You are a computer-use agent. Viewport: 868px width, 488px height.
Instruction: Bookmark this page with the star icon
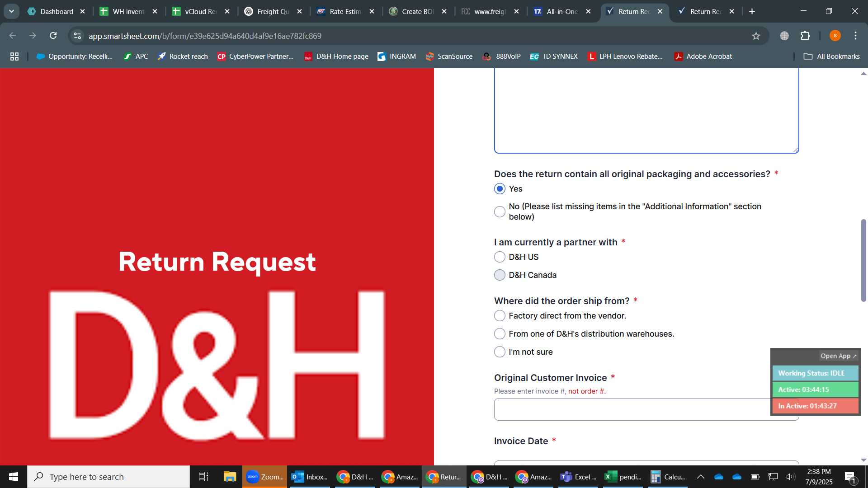coord(756,36)
